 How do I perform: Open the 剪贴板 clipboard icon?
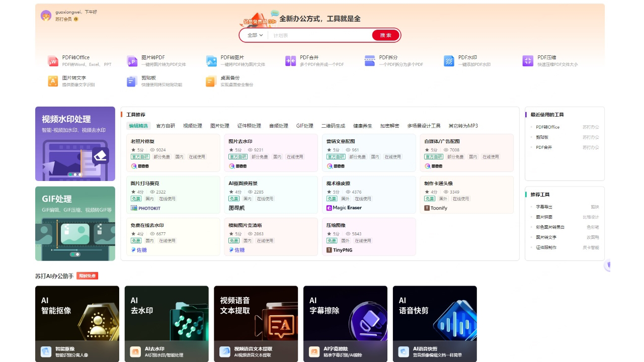pyautogui.click(x=132, y=81)
